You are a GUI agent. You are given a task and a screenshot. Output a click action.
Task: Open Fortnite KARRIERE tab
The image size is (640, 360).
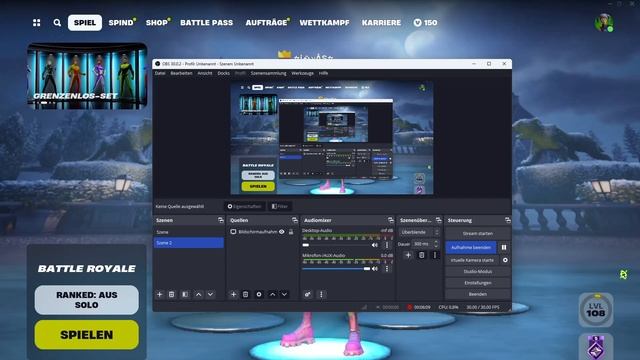[x=381, y=23]
